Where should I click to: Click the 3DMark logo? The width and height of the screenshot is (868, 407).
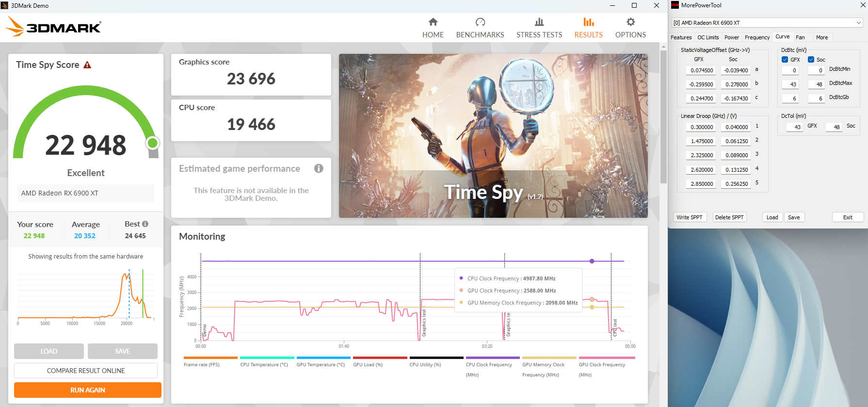(53, 27)
